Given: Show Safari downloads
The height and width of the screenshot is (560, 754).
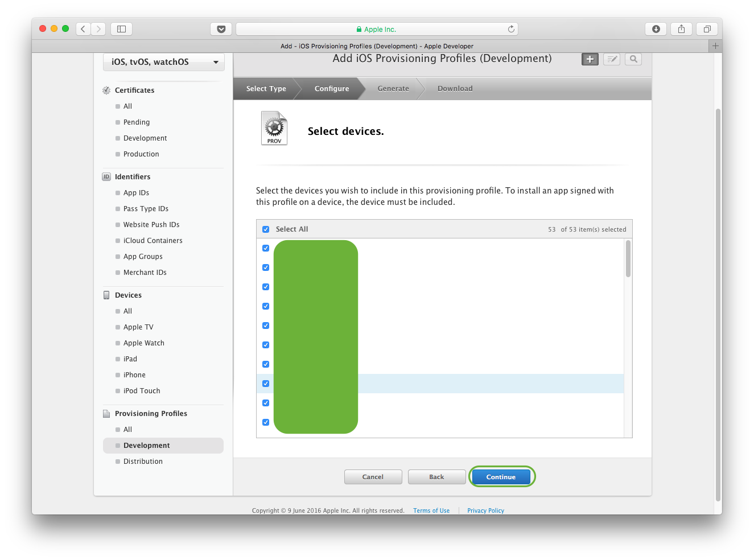Looking at the screenshot, I should 656,28.
